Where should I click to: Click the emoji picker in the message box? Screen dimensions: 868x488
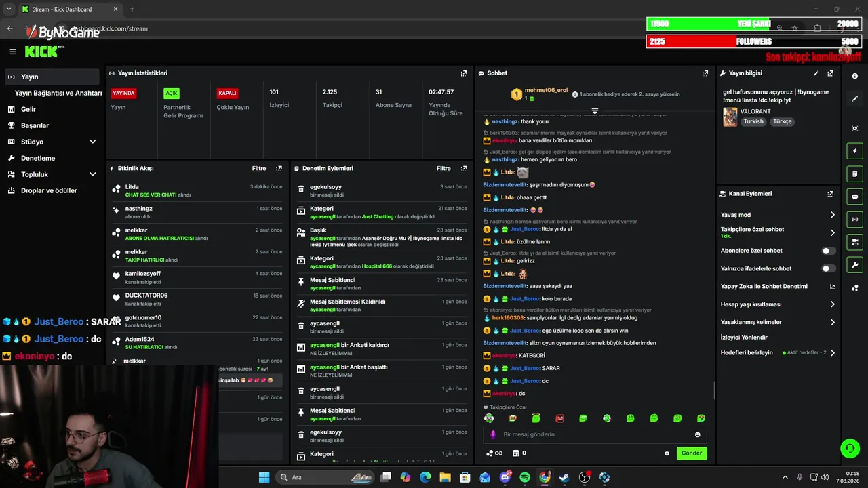698,434
